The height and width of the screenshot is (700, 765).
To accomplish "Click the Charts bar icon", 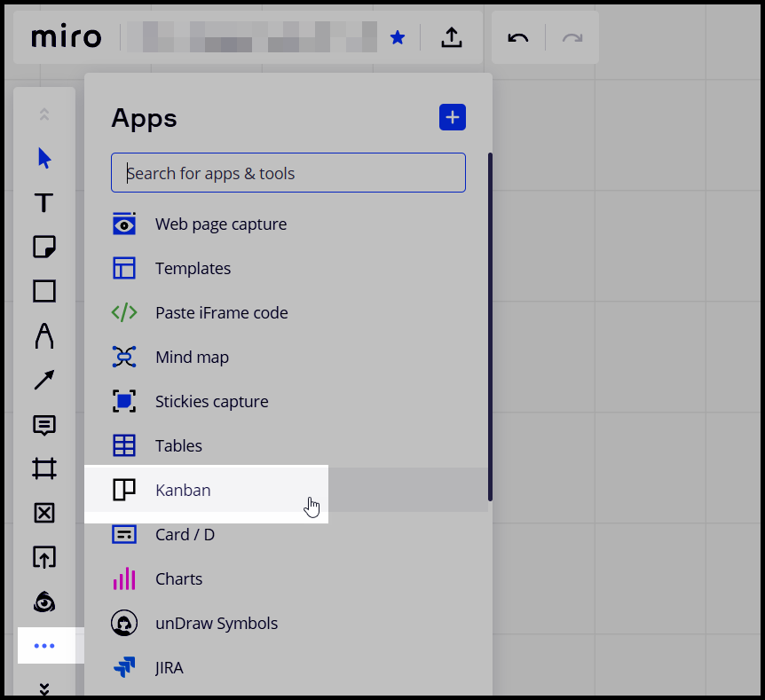I will point(124,578).
